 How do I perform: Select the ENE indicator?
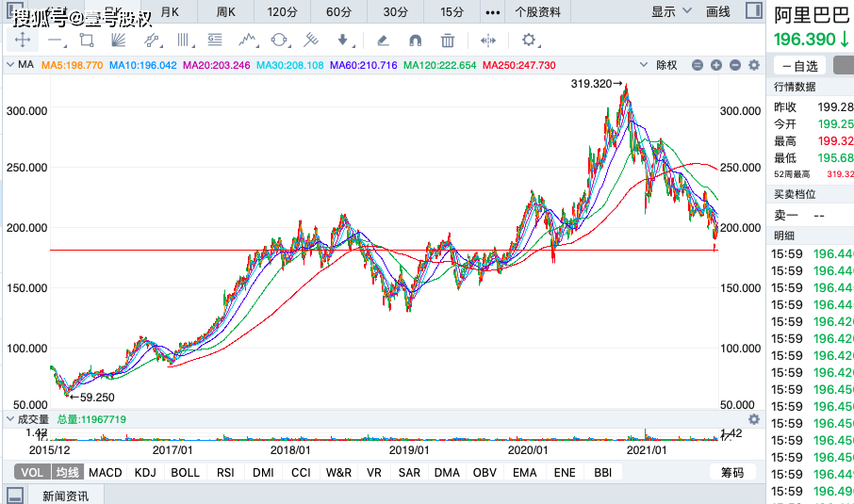coord(565,472)
